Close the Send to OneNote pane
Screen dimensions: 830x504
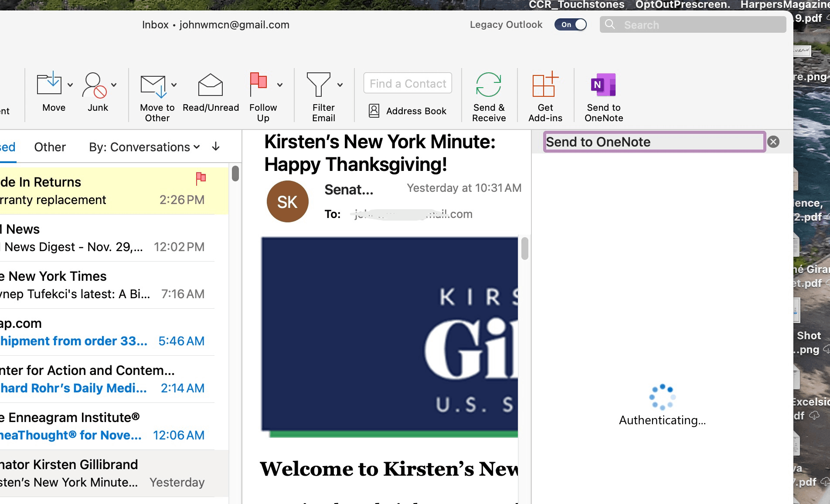pyautogui.click(x=773, y=142)
